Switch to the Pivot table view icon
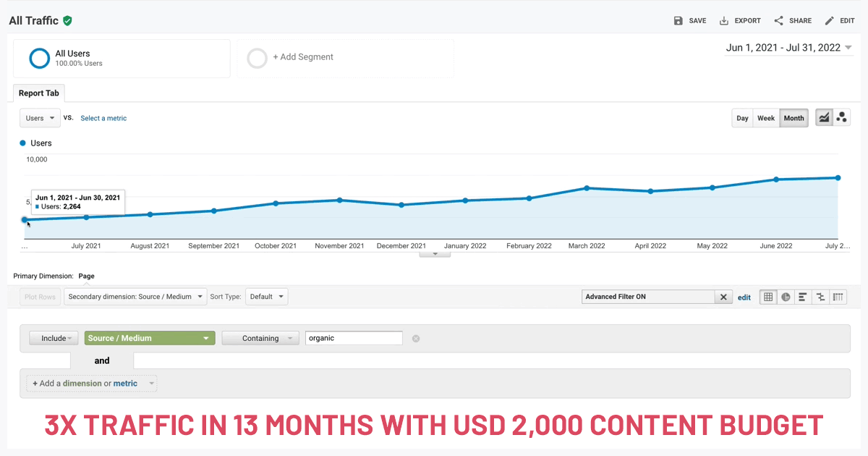The width and height of the screenshot is (868, 456). coord(838,297)
